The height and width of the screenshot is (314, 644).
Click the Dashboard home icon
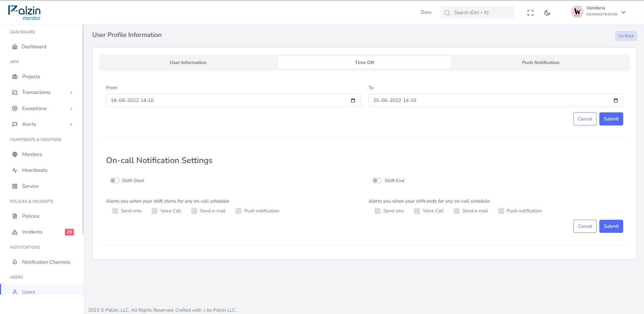pos(15,47)
